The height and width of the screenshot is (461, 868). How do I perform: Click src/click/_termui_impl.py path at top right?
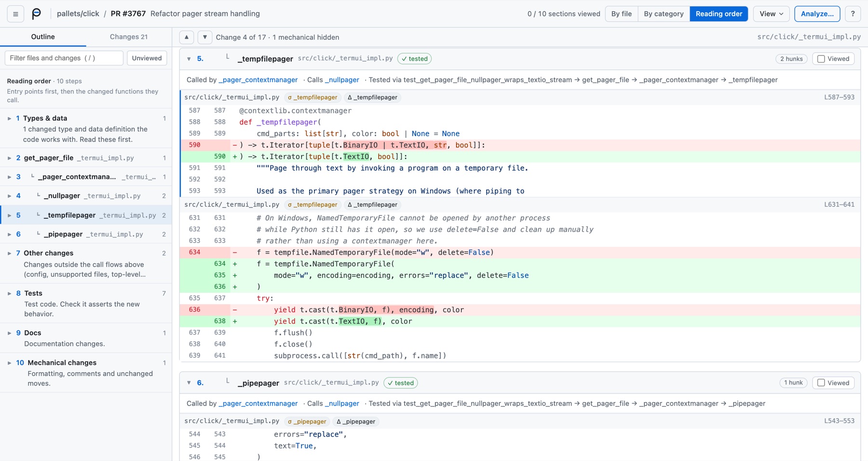pyautogui.click(x=809, y=37)
